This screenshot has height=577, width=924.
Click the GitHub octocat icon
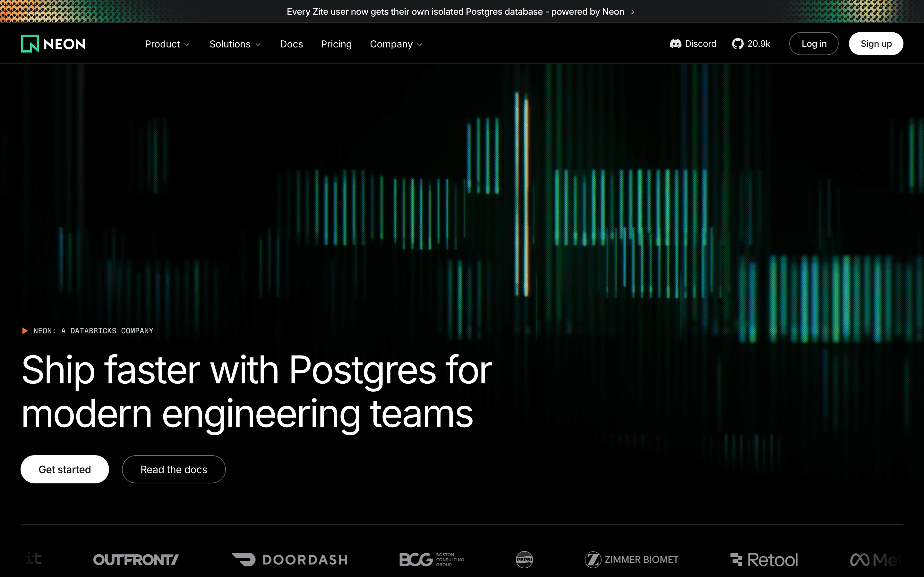pyautogui.click(x=737, y=44)
